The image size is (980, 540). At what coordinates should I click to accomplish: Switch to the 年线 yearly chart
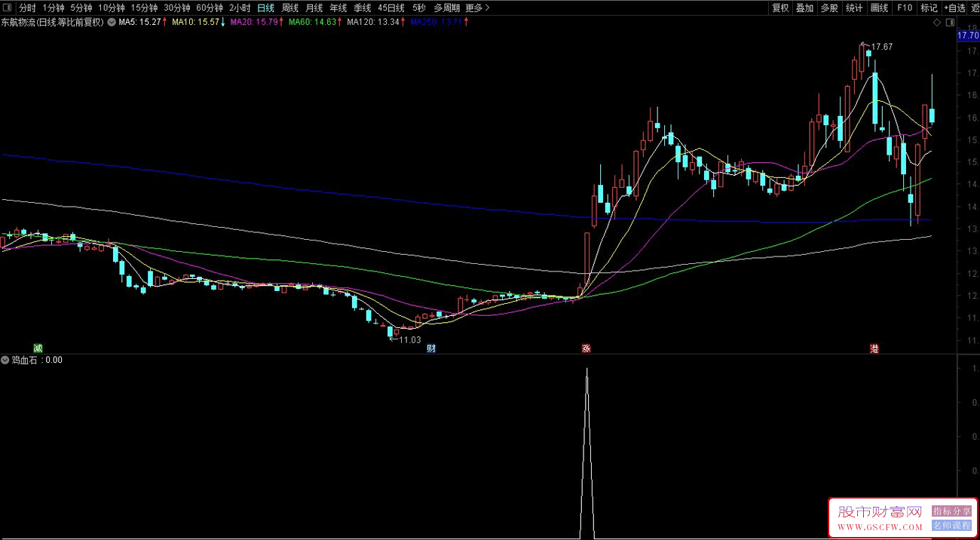click(x=338, y=8)
